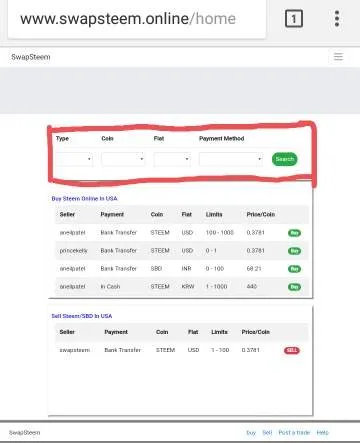Click the footer buy link
Screen dimensions: 360x443
coord(251,433)
